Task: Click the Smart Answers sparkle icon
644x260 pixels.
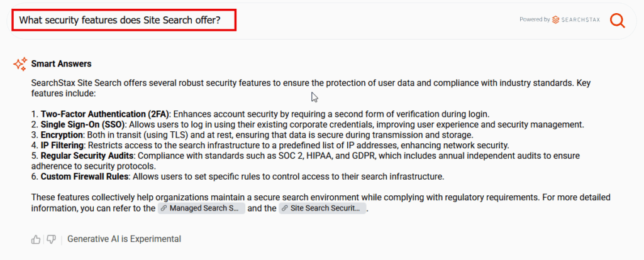Action: tap(20, 64)
